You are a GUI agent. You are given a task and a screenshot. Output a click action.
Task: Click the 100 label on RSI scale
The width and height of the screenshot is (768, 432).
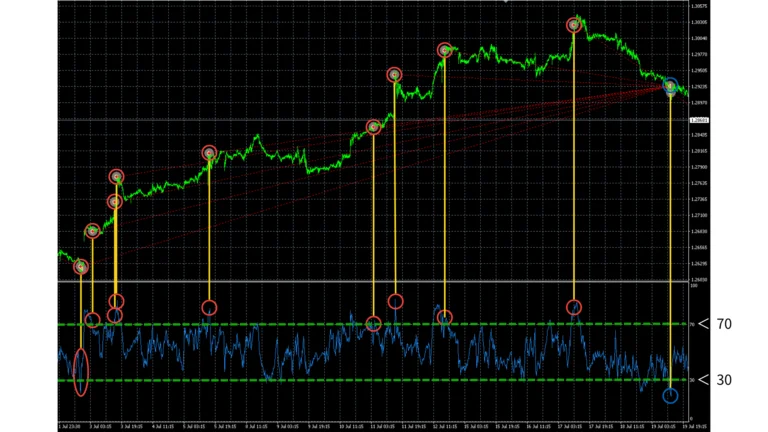(693, 286)
